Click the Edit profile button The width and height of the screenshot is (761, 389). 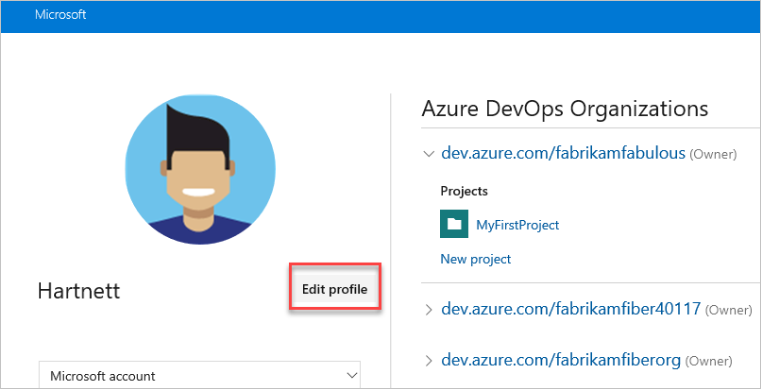pos(335,290)
